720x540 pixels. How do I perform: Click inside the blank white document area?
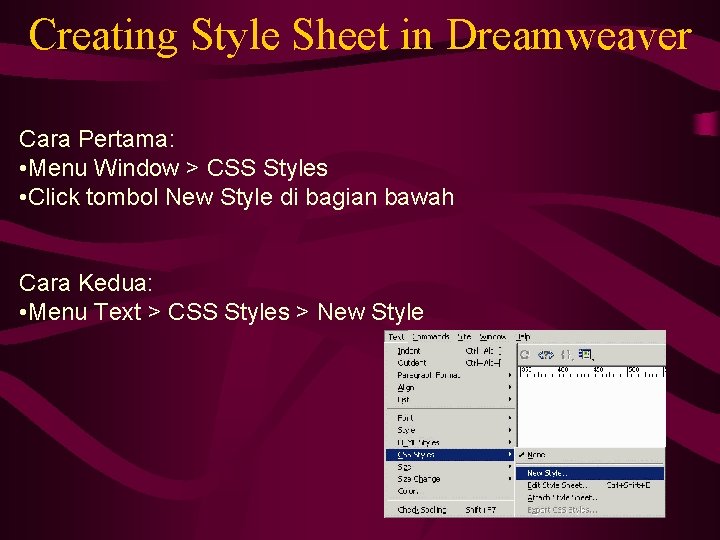point(592,412)
